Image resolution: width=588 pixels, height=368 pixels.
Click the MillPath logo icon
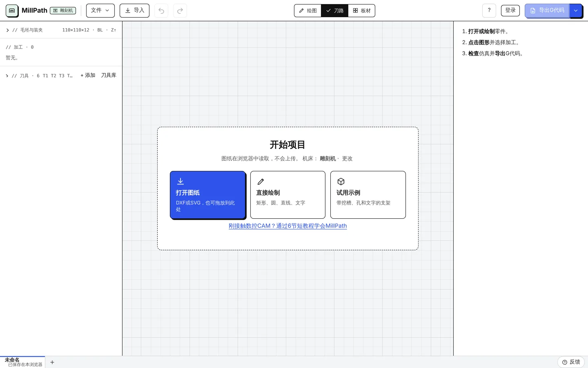pyautogui.click(x=12, y=11)
